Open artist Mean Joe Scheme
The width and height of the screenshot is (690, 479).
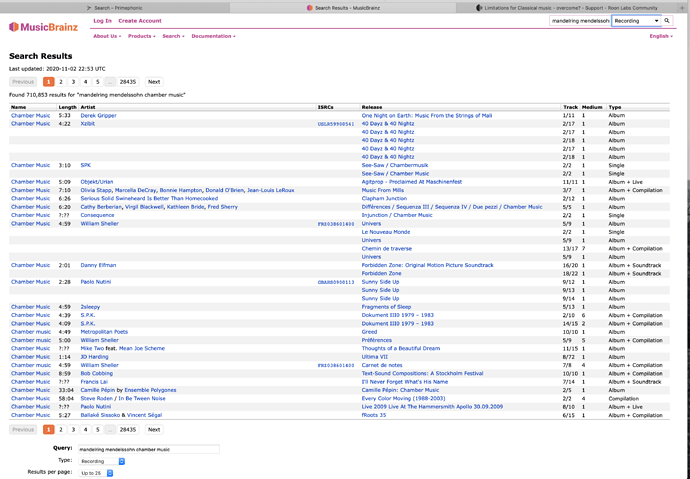click(x=142, y=348)
